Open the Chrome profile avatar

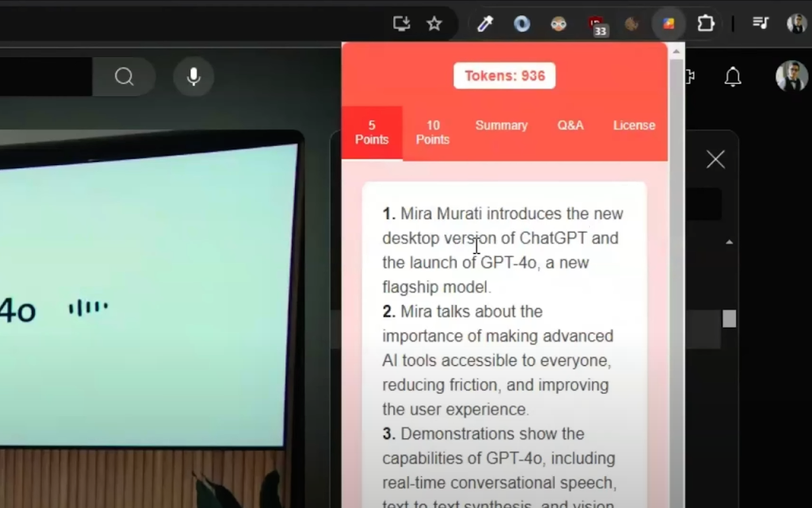(796, 23)
